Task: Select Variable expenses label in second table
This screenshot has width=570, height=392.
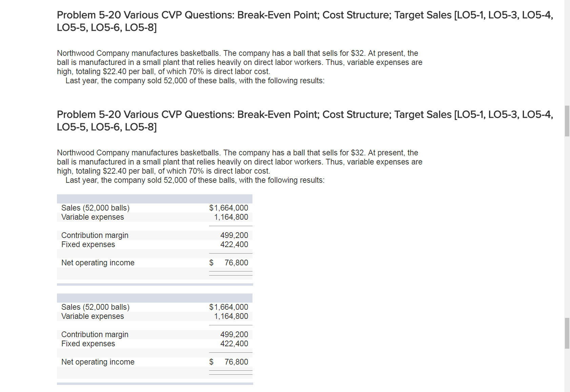Action: [93, 316]
